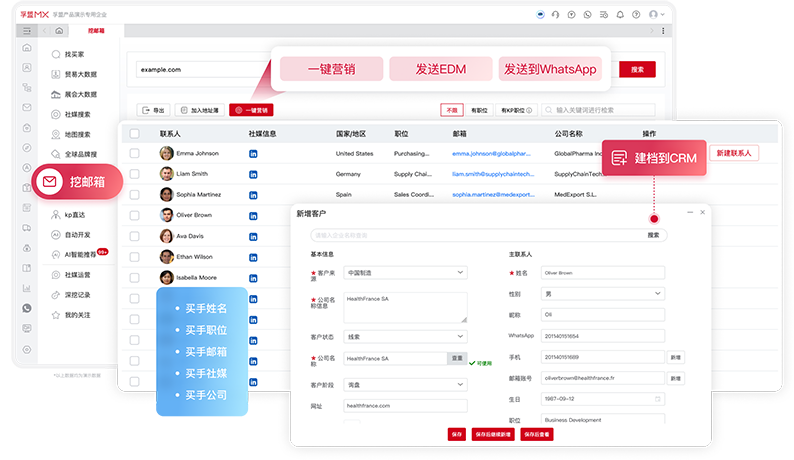Click the home tab icon beside 挖邮箱 tab
The height and width of the screenshot is (460, 794).
pos(59,31)
